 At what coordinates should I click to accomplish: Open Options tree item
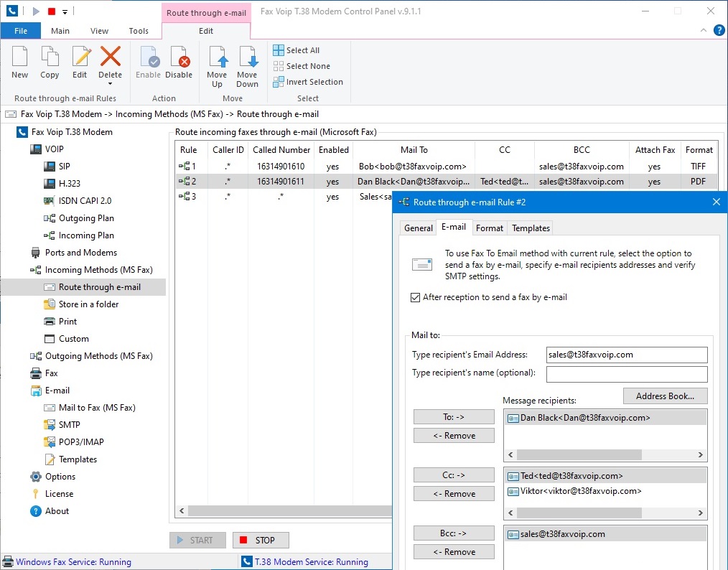tap(53, 476)
